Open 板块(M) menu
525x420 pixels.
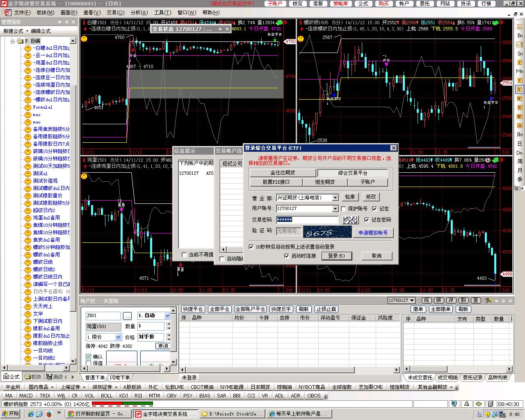click(x=46, y=13)
